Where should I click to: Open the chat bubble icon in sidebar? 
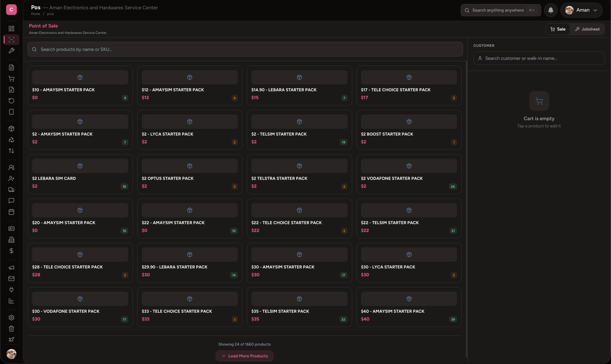11,201
